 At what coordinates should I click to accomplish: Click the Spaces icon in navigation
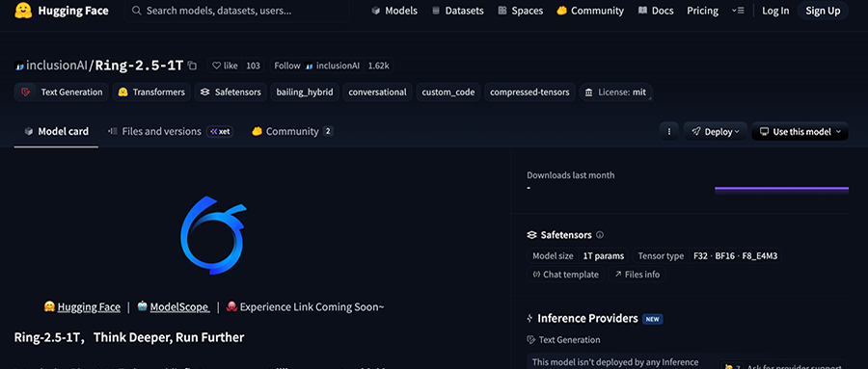click(x=502, y=11)
